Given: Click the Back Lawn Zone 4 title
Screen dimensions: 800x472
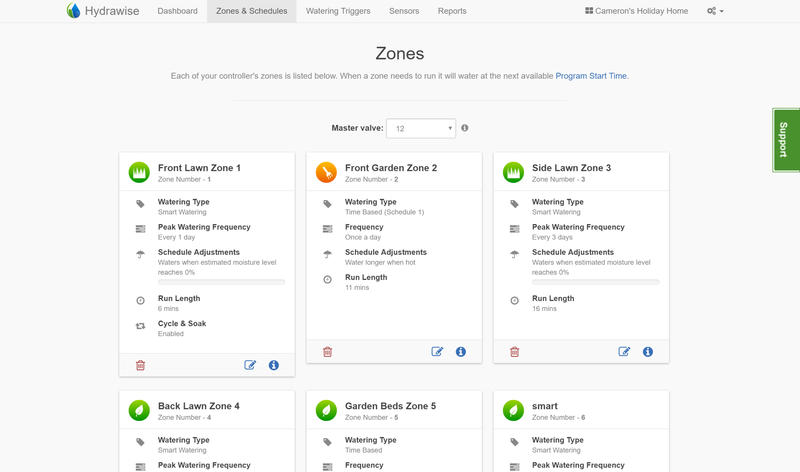Looking at the screenshot, I should pyautogui.click(x=198, y=406).
